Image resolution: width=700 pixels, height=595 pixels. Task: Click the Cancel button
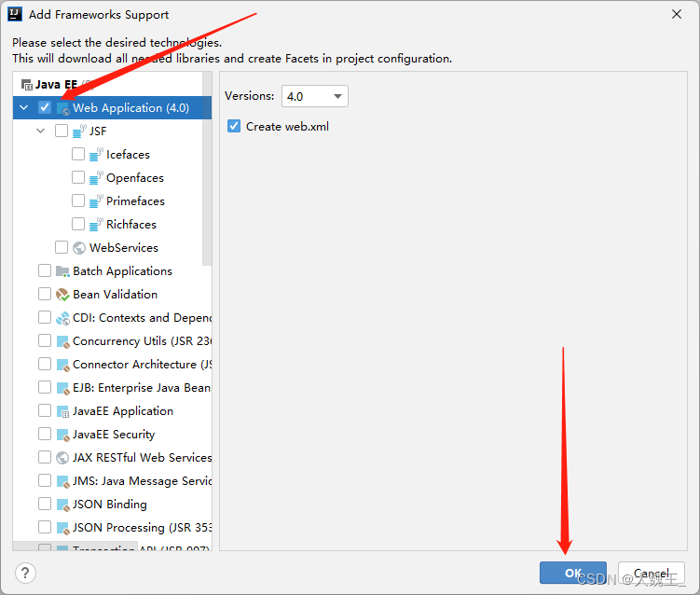point(652,573)
